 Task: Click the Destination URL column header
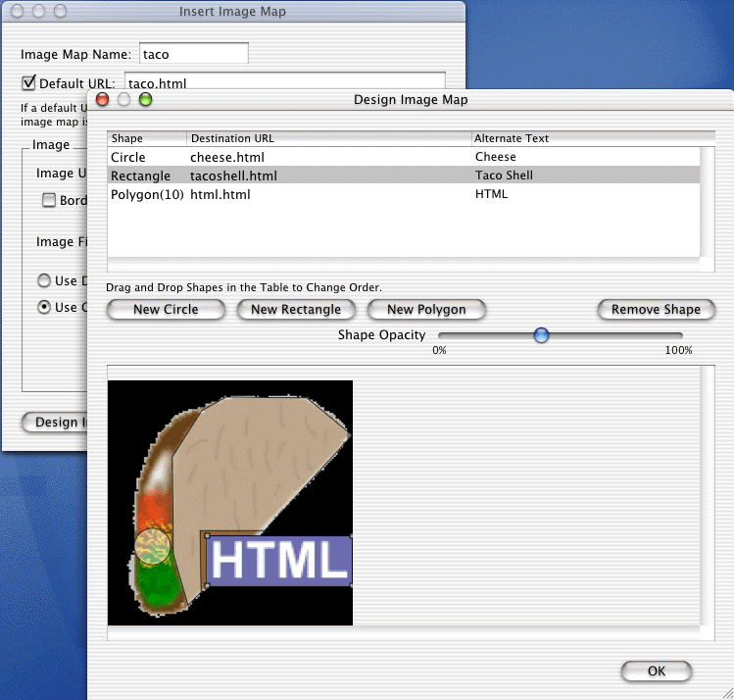click(329, 138)
